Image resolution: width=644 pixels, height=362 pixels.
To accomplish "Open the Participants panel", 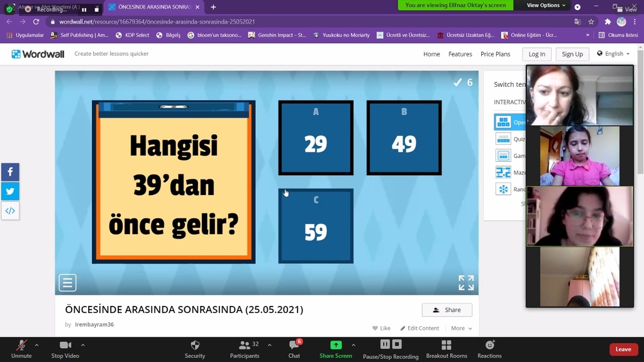I will tap(245, 349).
